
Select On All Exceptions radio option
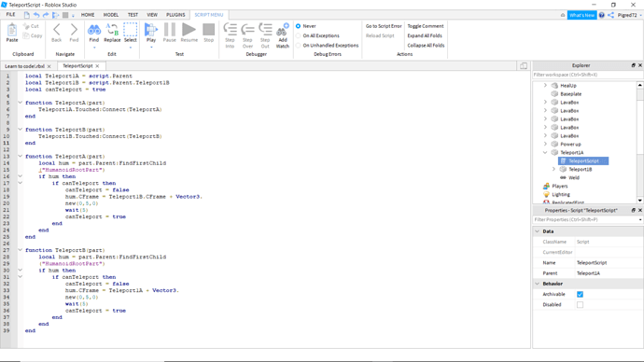298,35
